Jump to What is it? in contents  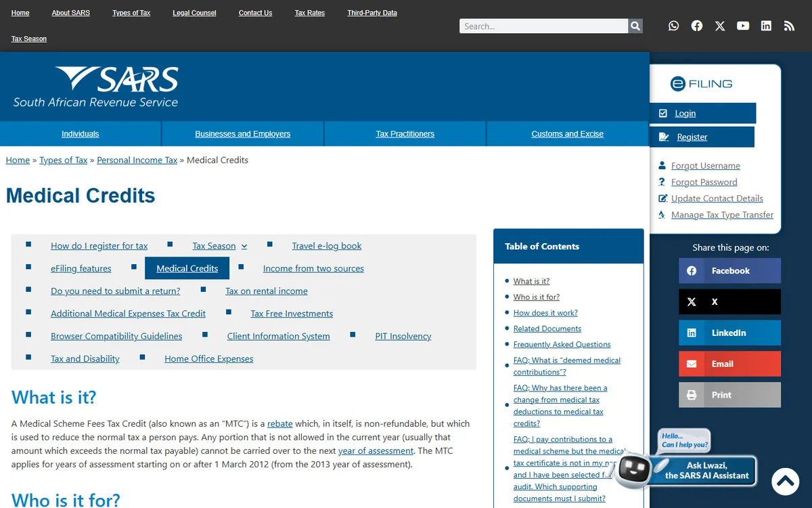[x=531, y=281]
